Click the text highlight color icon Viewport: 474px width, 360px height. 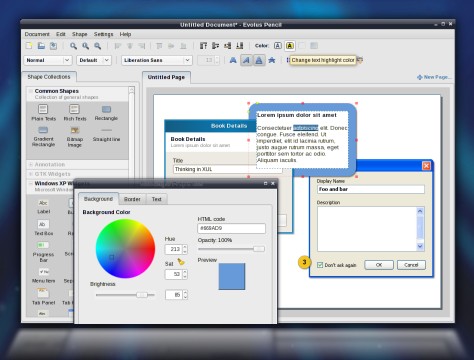tap(290, 46)
